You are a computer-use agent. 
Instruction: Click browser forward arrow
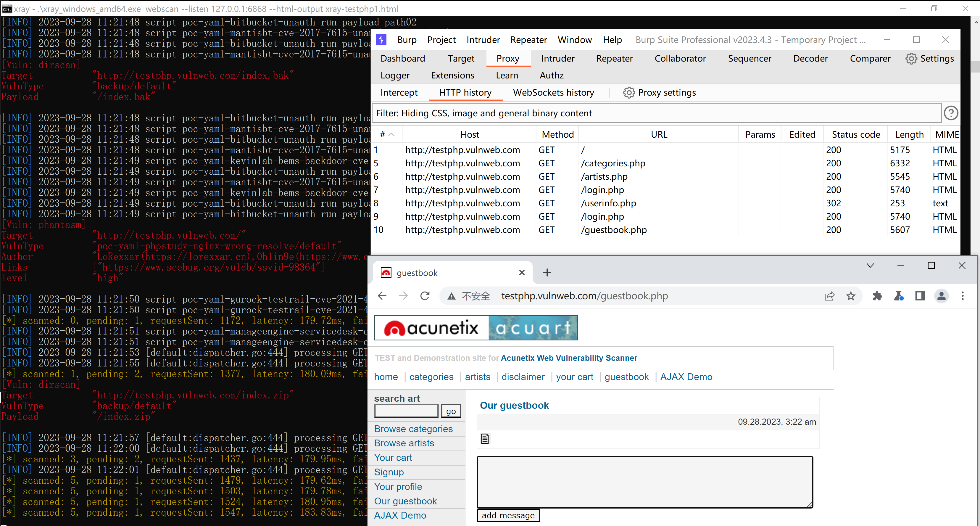coord(403,296)
